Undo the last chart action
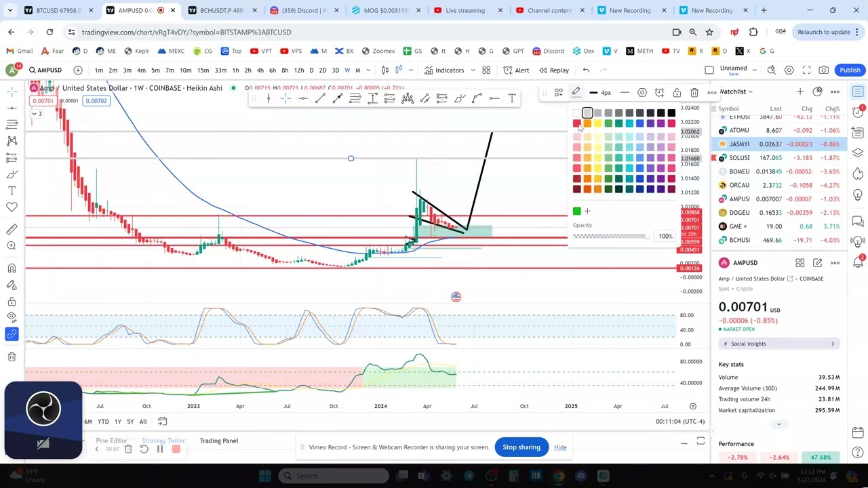 (x=586, y=70)
